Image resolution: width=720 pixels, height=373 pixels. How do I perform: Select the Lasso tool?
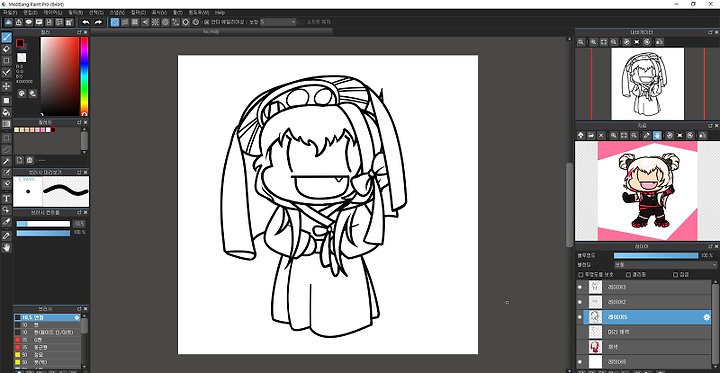click(6, 149)
